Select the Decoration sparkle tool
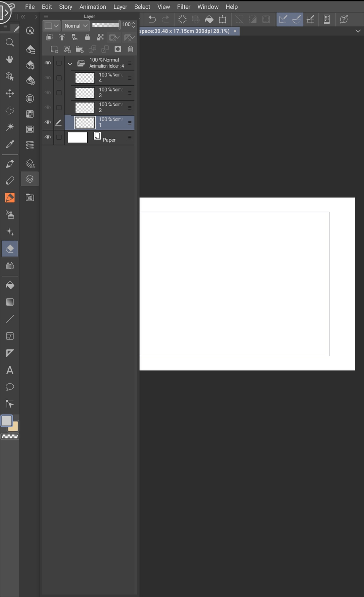The height and width of the screenshot is (597, 364). pyautogui.click(x=10, y=232)
